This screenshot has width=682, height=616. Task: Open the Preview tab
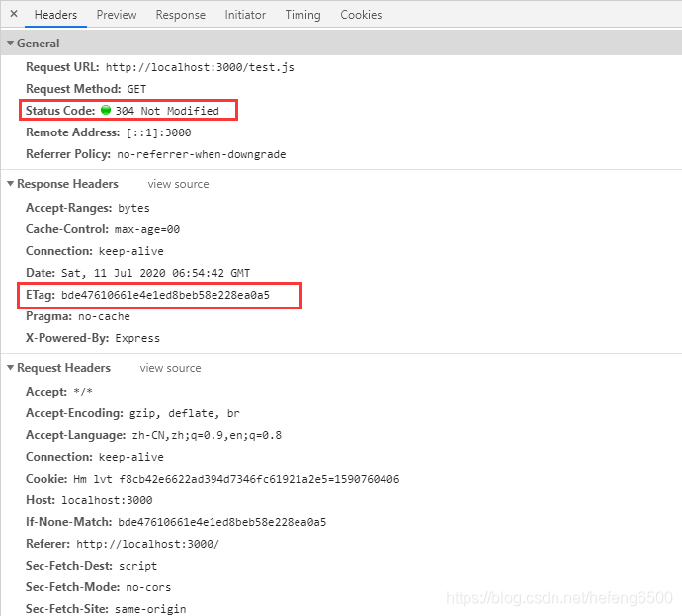pos(117,15)
